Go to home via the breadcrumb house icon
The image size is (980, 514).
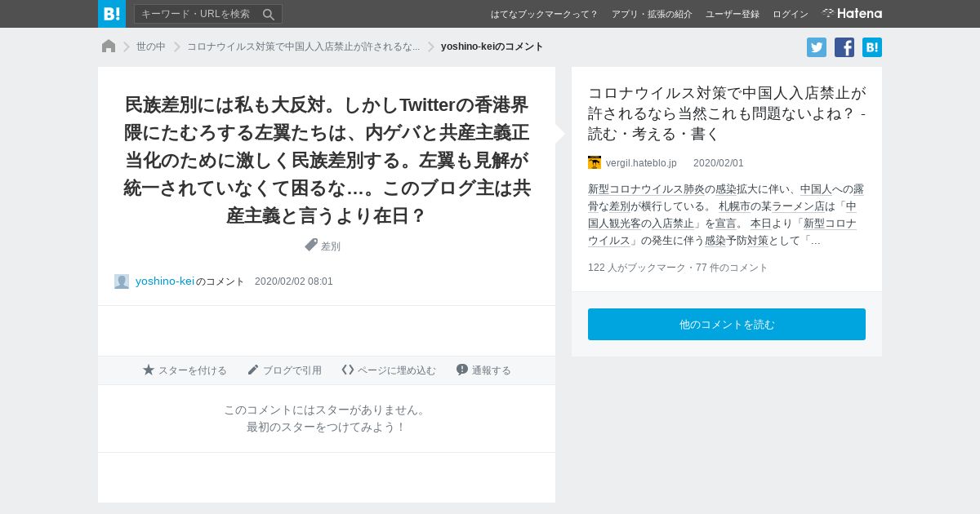point(109,47)
